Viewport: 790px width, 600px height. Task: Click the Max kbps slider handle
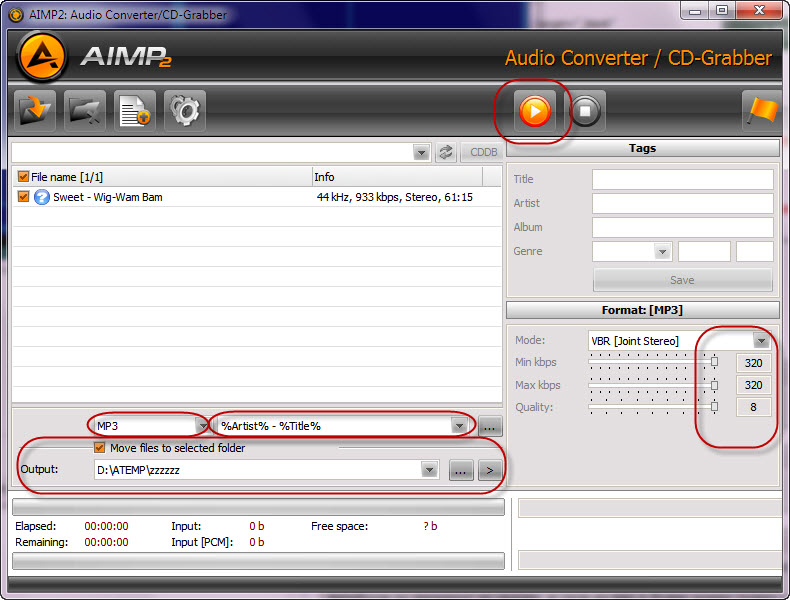tap(714, 385)
